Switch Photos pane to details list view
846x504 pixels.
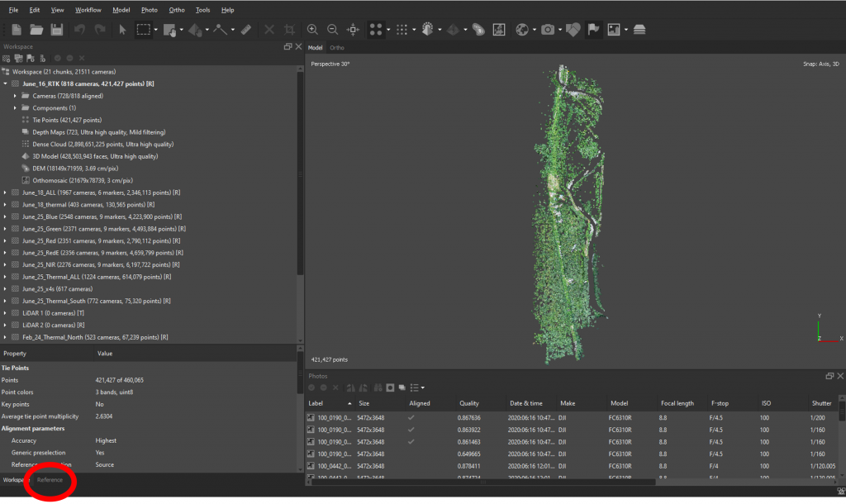point(414,388)
